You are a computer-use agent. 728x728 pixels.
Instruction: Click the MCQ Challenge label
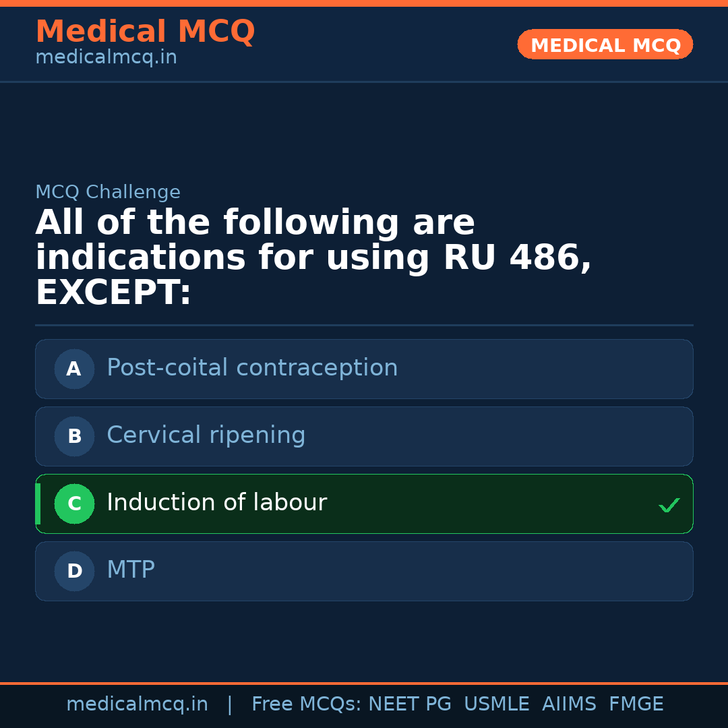pos(108,193)
